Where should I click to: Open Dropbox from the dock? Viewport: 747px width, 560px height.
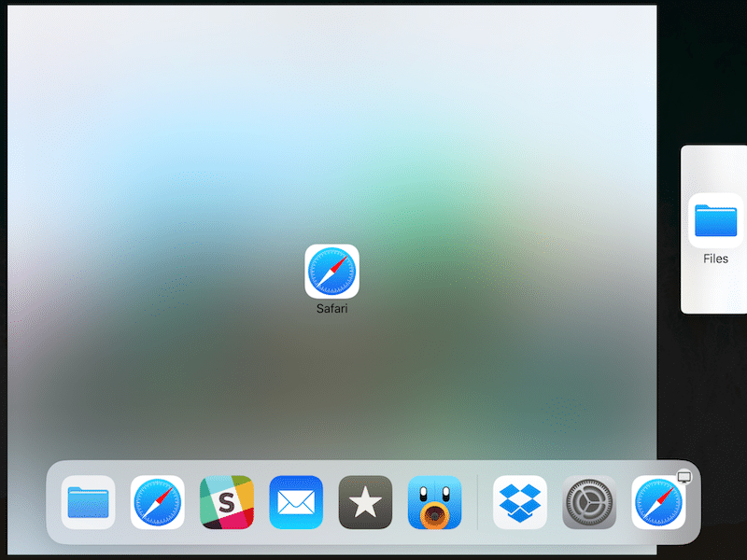click(x=520, y=502)
